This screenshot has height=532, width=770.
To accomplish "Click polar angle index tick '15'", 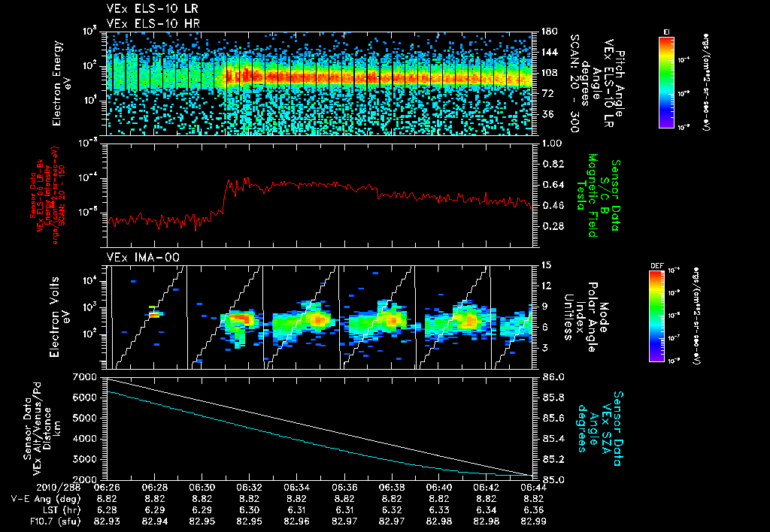I will (x=546, y=265).
